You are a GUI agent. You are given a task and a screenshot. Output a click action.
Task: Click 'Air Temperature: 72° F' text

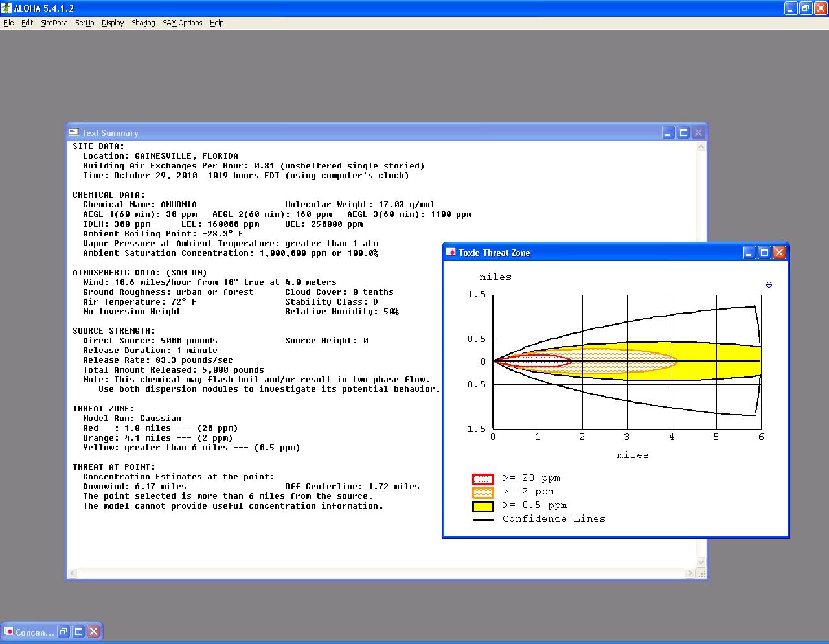pyautogui.click(x=140, y=302)
